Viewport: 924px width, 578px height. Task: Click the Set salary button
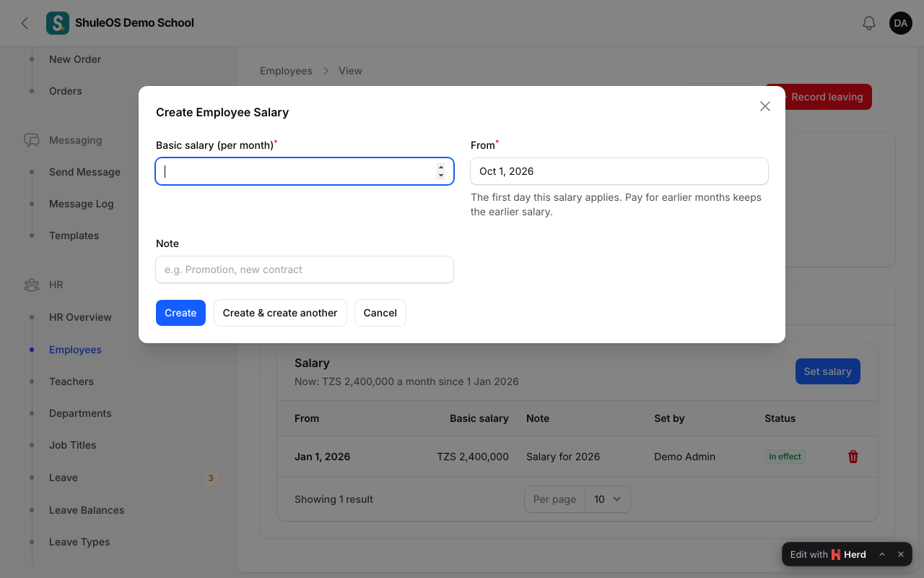[x=828, y=371]
